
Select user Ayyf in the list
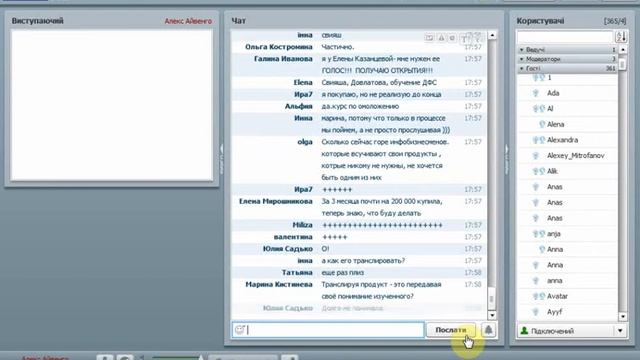coord(554,312)
